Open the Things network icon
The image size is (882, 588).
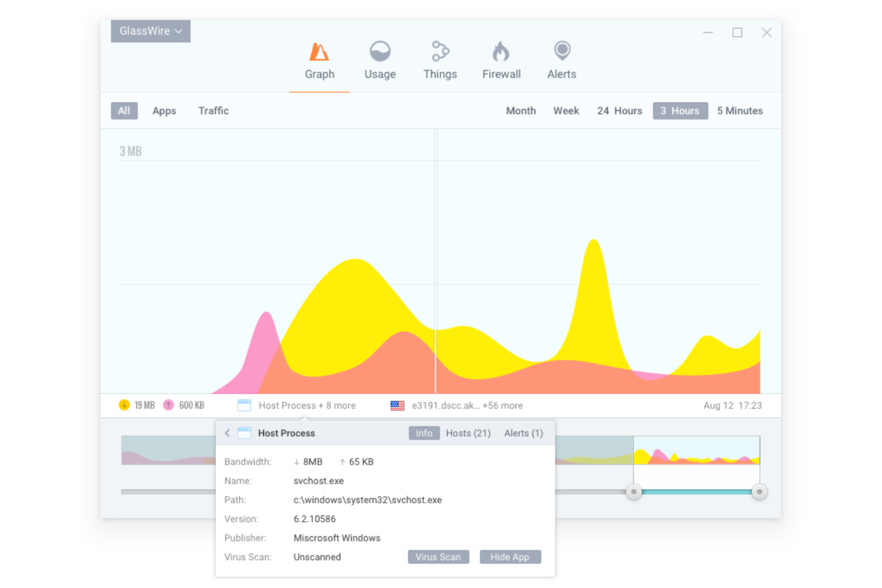point(440,51)
